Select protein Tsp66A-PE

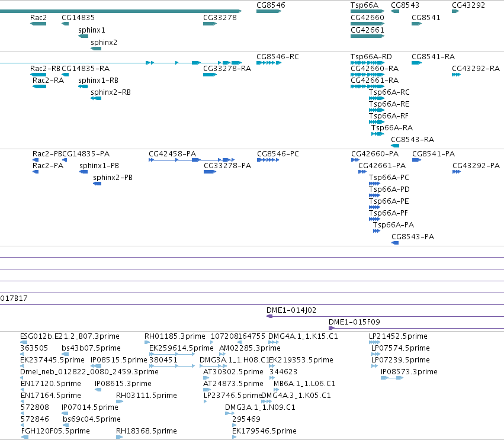click(374, 207)
